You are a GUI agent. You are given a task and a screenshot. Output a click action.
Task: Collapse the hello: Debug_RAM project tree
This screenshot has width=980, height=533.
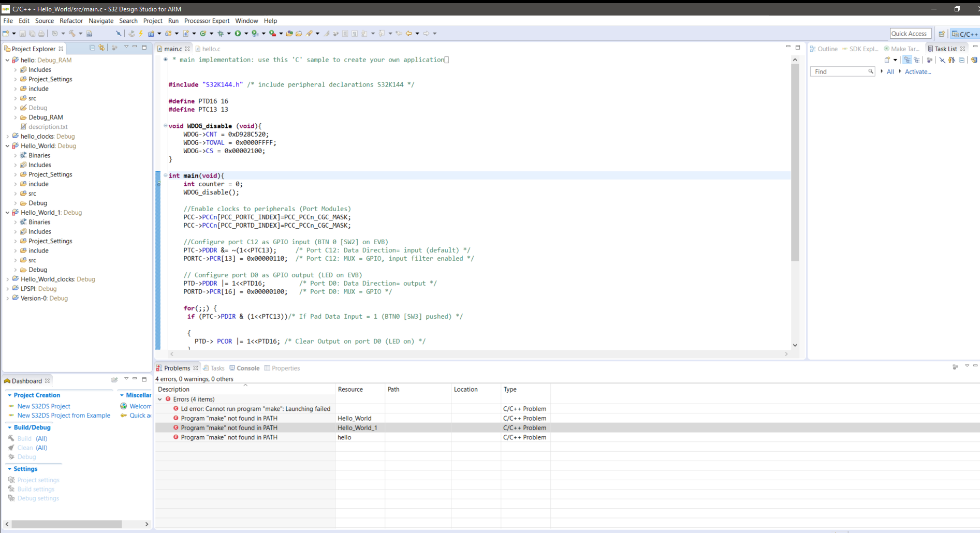7,60
